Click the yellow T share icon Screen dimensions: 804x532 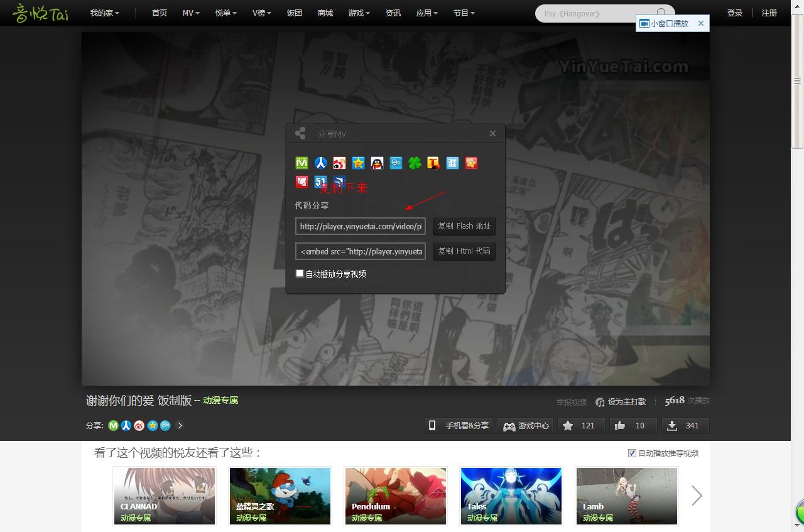point(433,163)
